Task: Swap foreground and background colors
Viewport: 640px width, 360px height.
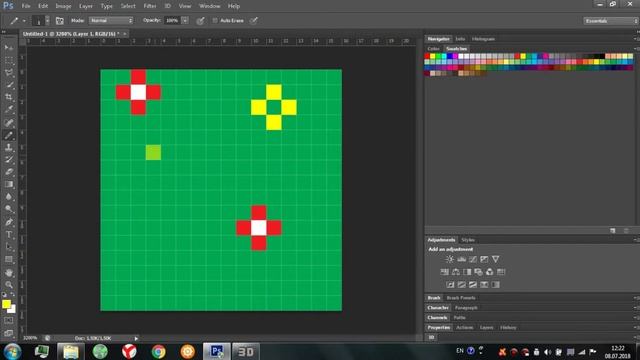Action: tap(13, 294)
